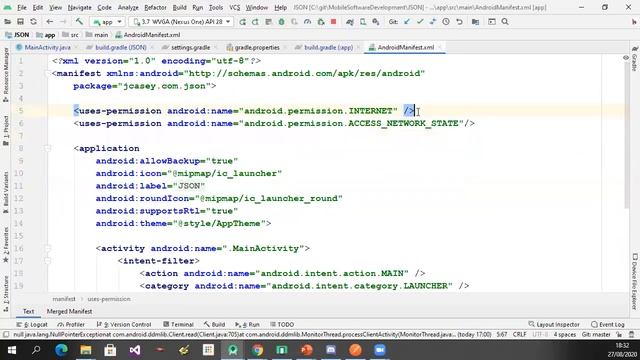Navigate back with the left arrow icon
This screenshot has width=640, height=360.
tap(50, 22)
